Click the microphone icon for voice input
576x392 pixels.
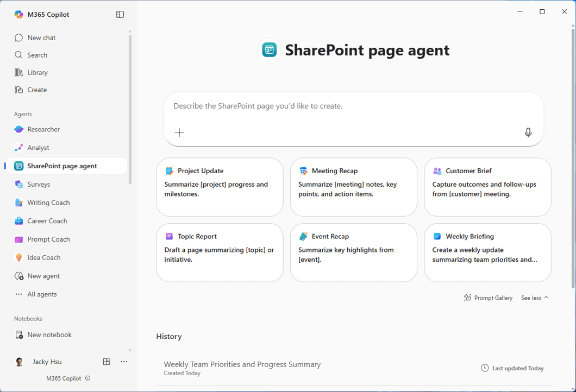click(527, 132)
